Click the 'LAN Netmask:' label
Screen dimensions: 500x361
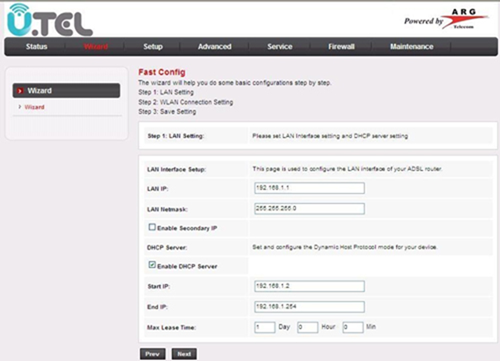coord(167,210)
